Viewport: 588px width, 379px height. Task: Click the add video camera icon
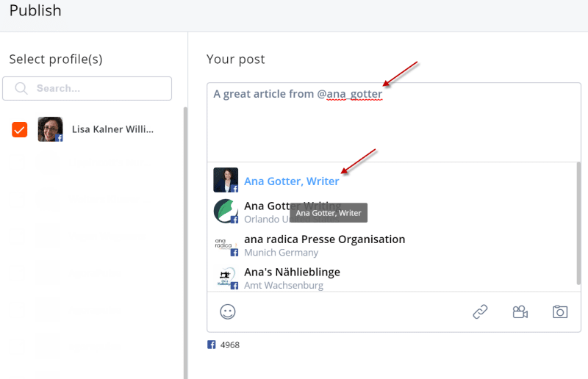(x=520, y=311)
